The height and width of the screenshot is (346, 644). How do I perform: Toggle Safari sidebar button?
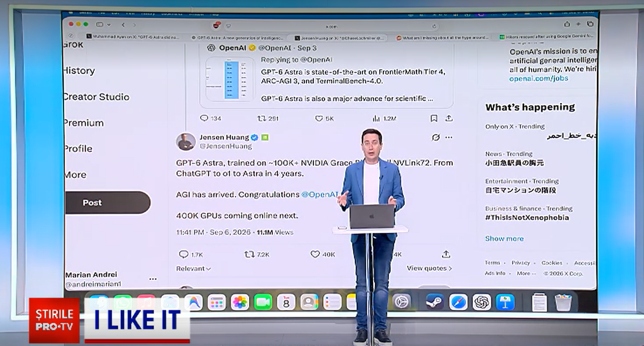click(100, 24)
